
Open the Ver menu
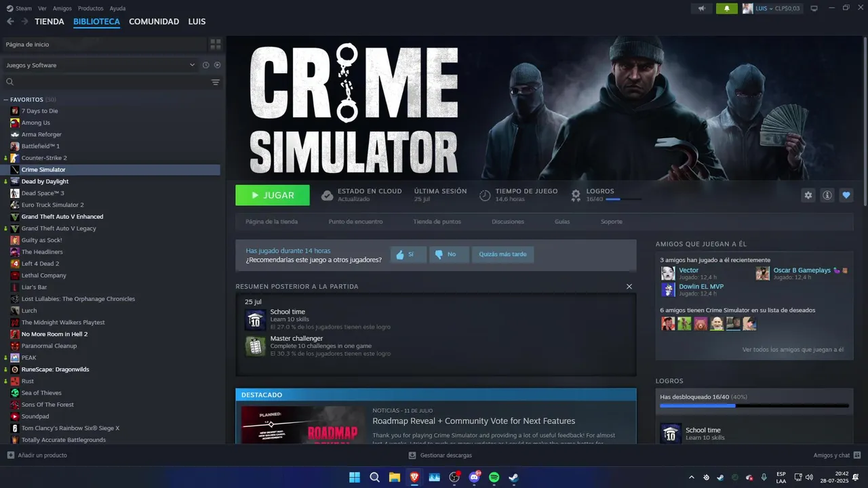pyautogui.click(x=43, y=8)
